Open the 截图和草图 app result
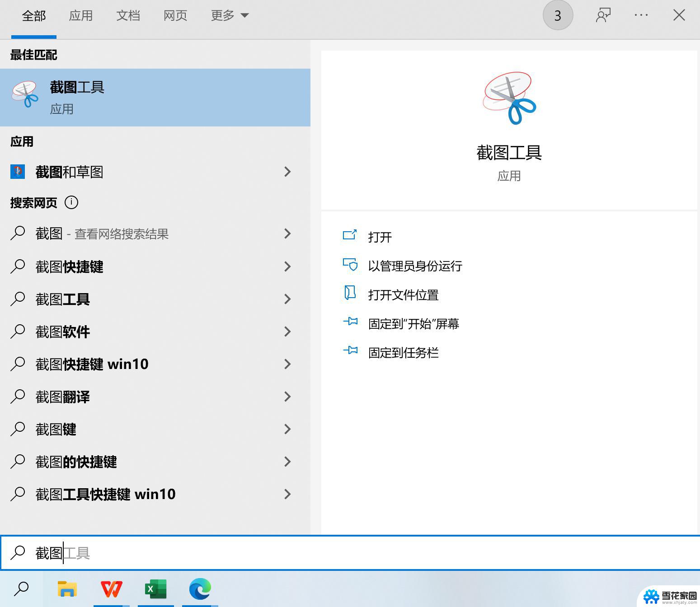 tap(155, 172)
